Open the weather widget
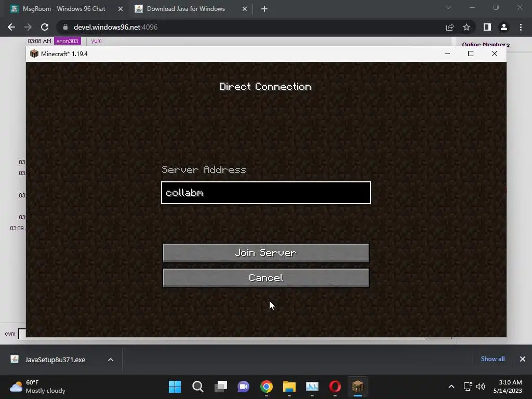 pos(37,387)
